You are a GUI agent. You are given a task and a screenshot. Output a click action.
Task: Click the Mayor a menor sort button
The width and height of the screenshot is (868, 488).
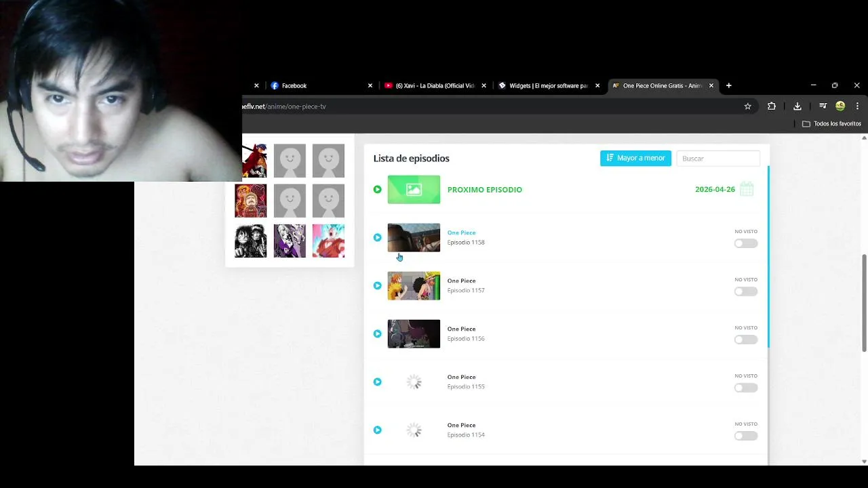pyautogui.click(x=635, y=158)
